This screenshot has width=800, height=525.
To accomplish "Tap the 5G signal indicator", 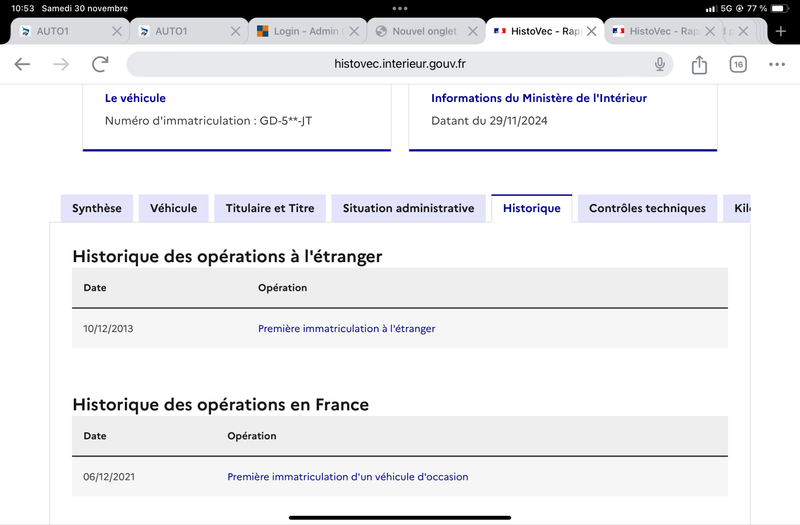I will (726, 8).
